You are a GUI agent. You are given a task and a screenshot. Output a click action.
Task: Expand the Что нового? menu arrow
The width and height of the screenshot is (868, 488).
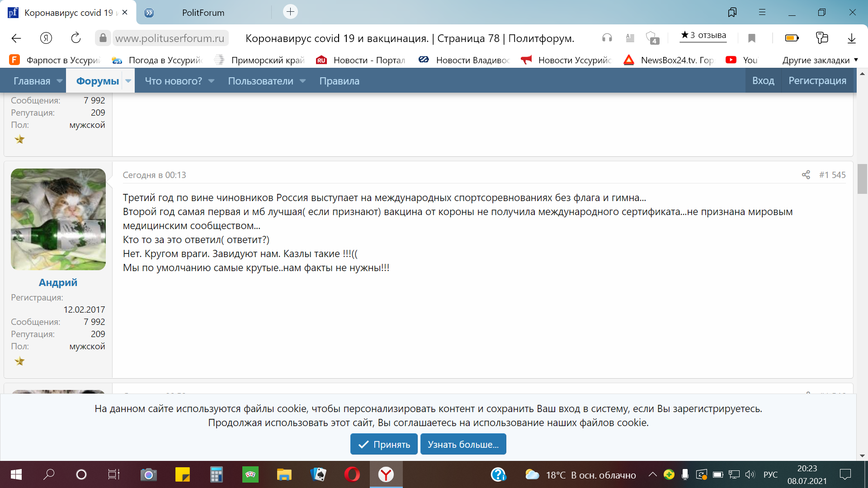tap(211, 81)
